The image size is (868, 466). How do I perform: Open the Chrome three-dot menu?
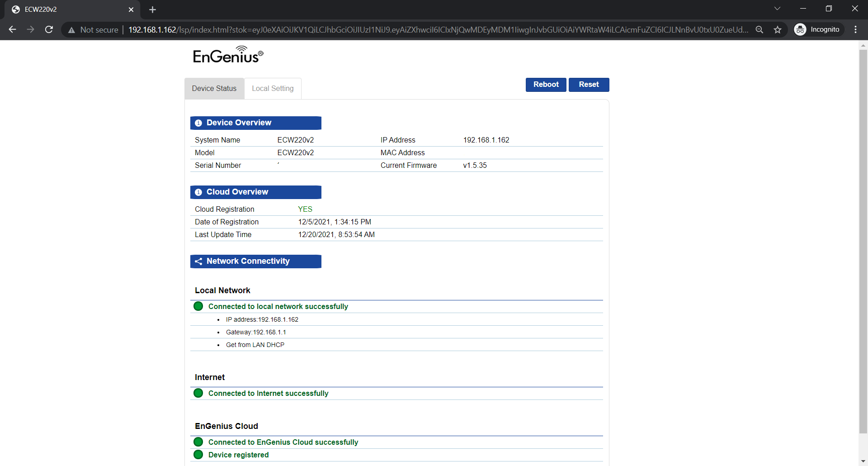click(855, 29)
